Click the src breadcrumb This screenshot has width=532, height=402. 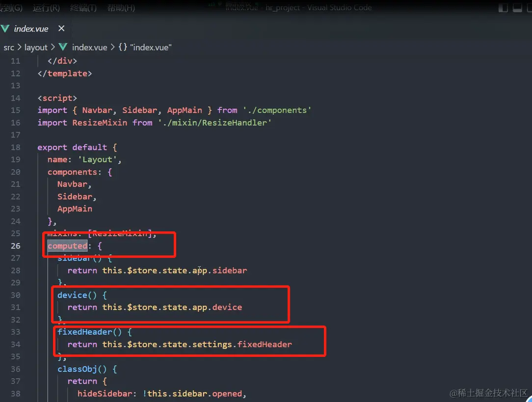pyautogui.click(x=9, y=48)
